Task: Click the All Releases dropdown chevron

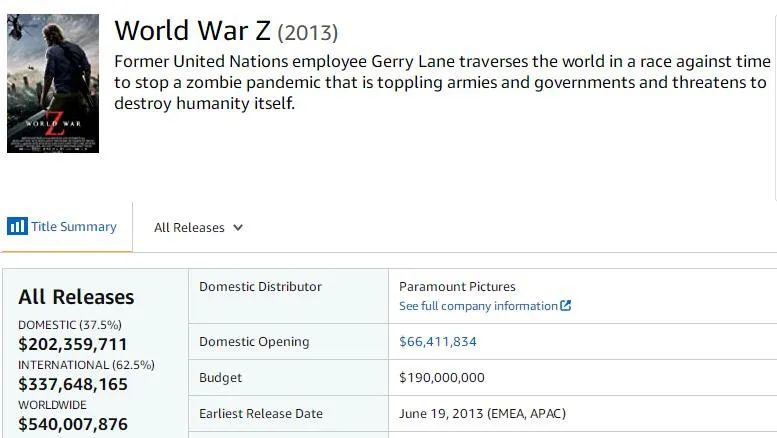Action: 238,227
